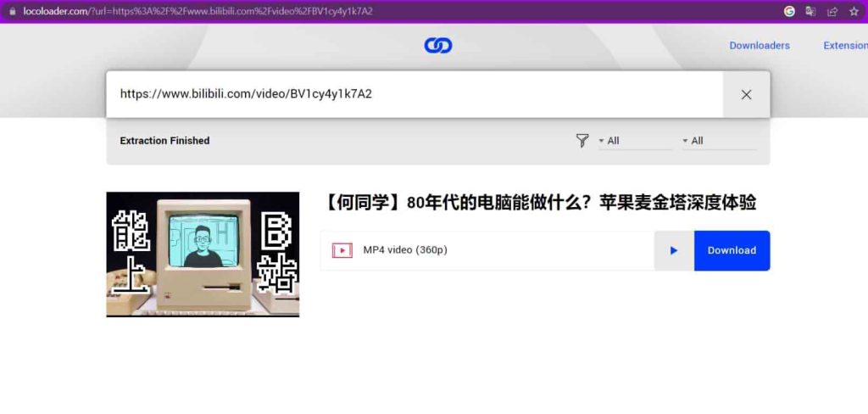Viewport: 868px width, 414px height.
Task: Click the MP4 video format icon
Action: (x=342, y=250)
